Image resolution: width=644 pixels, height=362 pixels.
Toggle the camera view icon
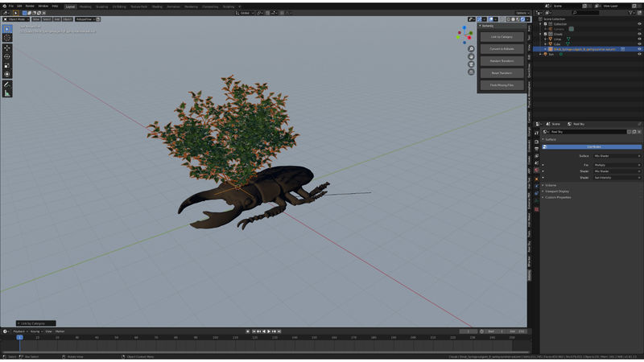point(471,64)
